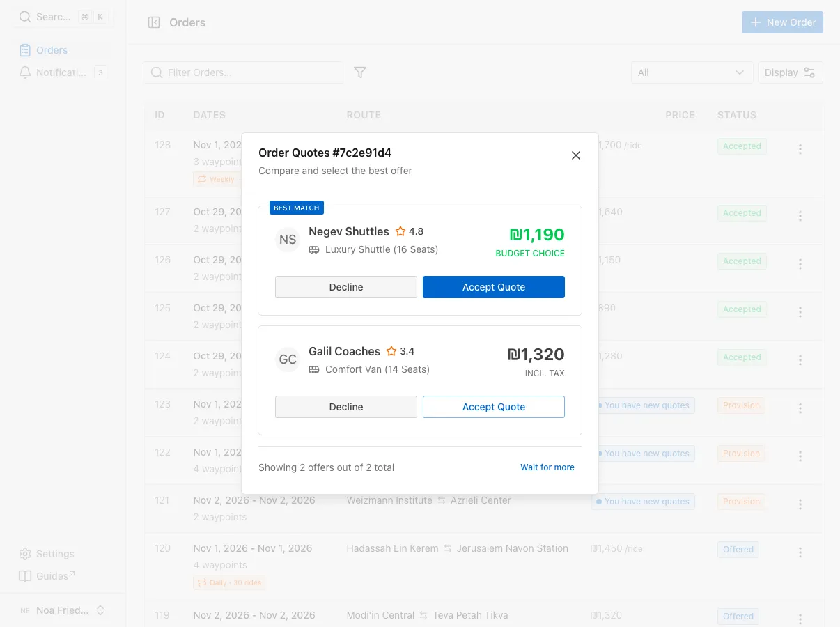The height and width of the screenshot is (627, 840).
Task: Open the row menu for order 128
Action: pyautogui.click(x=800, y=149)
